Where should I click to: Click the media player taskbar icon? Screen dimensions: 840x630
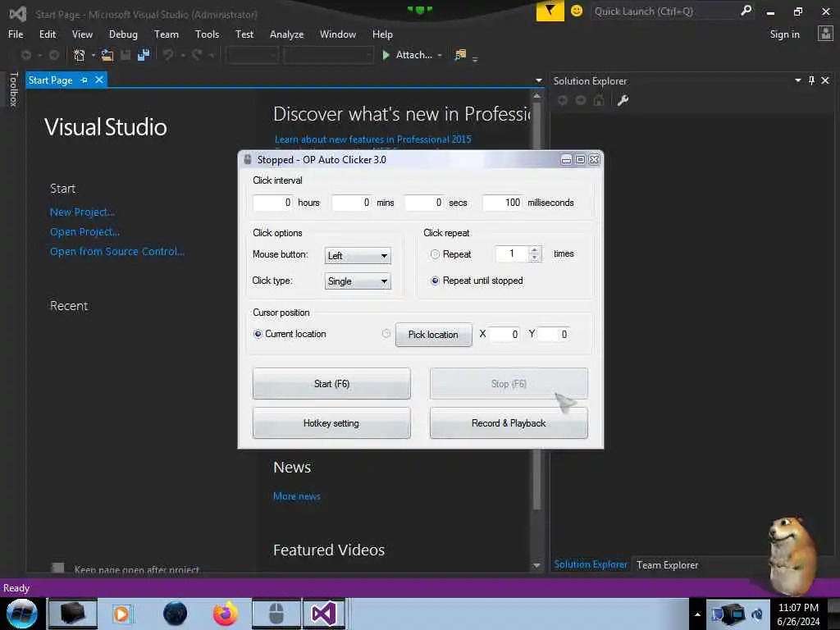[122, 614]
